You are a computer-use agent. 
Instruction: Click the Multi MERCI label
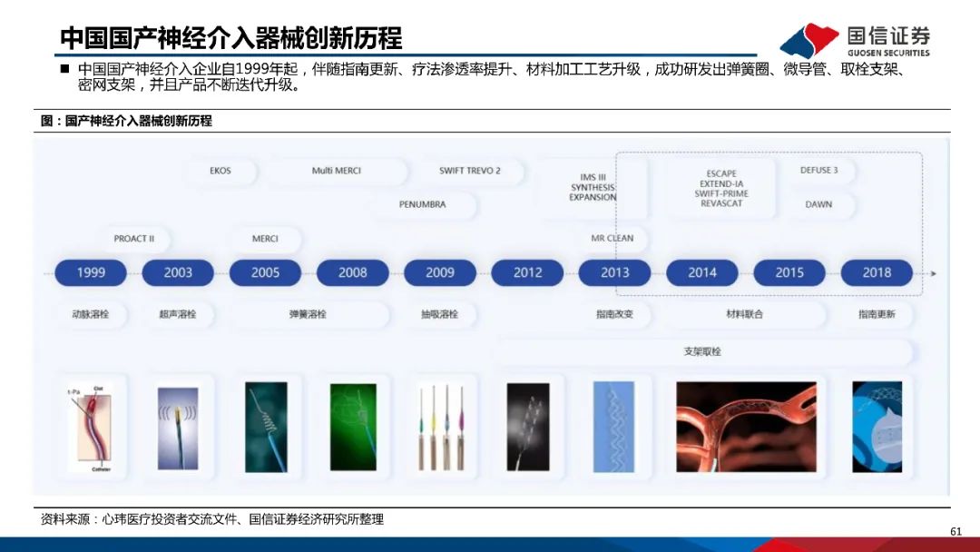[337, 171]
